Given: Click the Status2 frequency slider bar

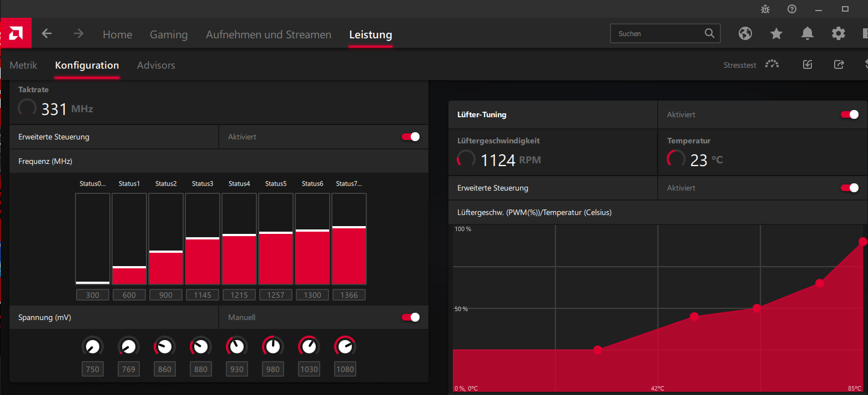Looking at the screenshot, I should [x=166, y=239].
